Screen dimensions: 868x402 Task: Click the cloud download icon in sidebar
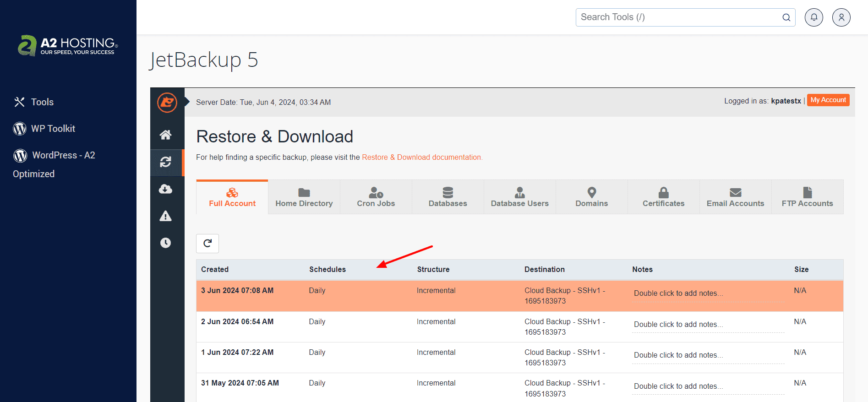coord(165,189)
